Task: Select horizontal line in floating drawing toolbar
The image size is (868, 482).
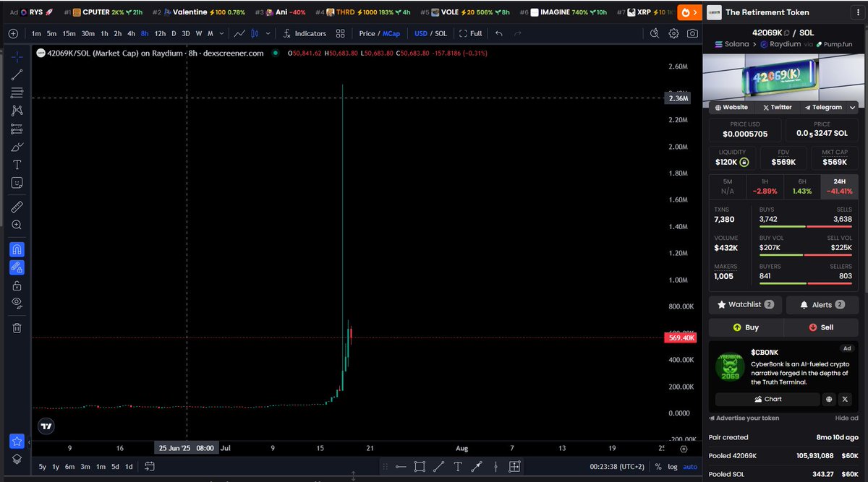Action: (401, 466)
